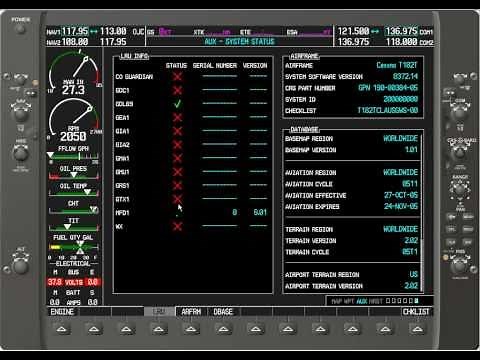Select the CHKLIST softkey label
The height and width of the screenshot is (360, 480).
pos(417,312)
